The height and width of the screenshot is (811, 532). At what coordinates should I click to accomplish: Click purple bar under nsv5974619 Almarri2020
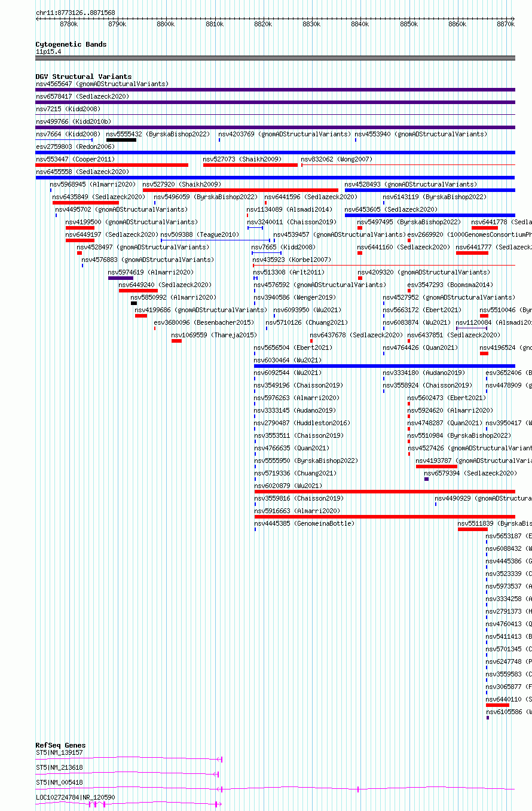pyautogui.click(x=121, y=278)
